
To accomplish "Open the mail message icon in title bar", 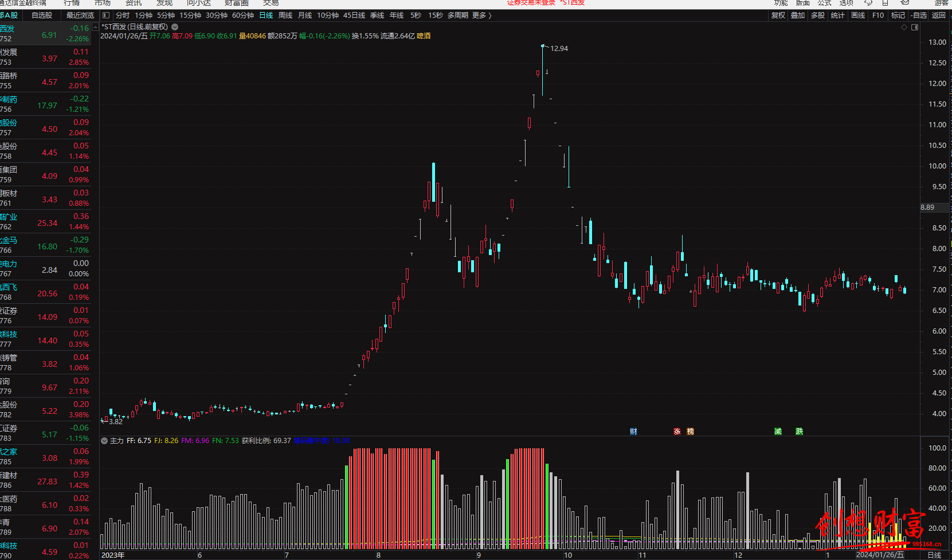I will [x=905, y=3].
